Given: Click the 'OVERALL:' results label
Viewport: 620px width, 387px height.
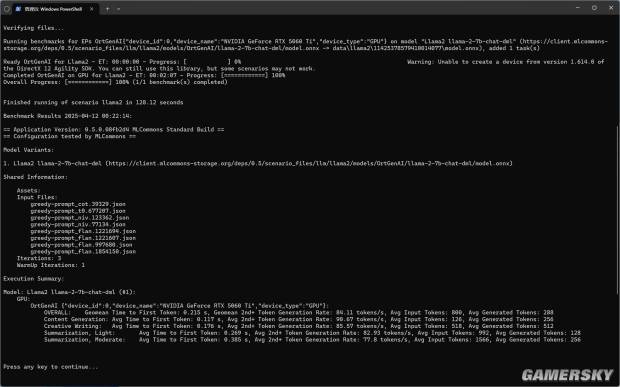Looking at the screenshot, I should [x=57, y=312].
